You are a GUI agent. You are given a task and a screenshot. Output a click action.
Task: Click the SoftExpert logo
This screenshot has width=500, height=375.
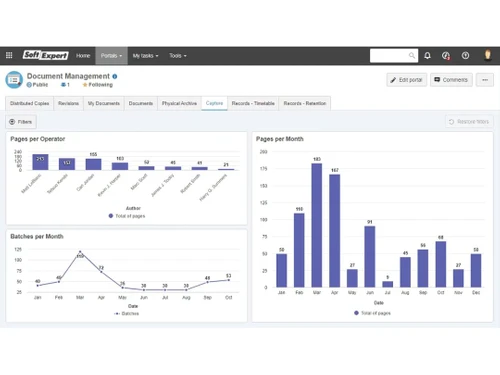pyautogui.click(x=45, y=55)
